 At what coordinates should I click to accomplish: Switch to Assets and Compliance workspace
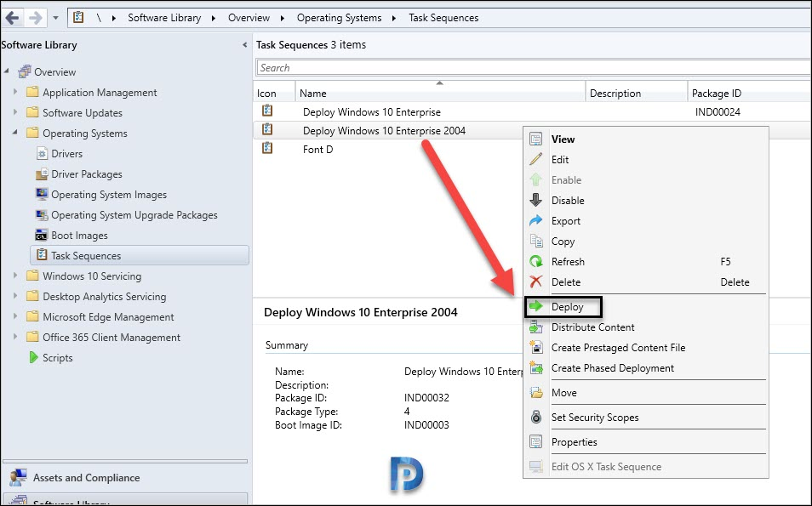point(86,478)
